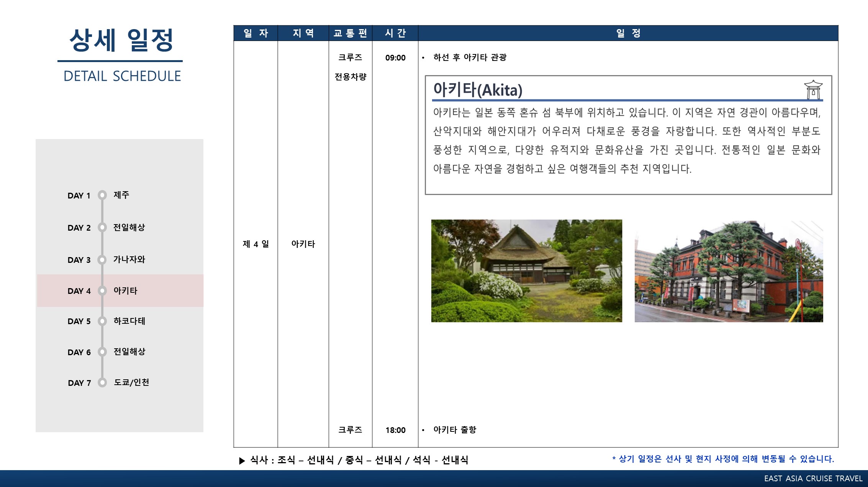Click the DAY 7 timeline marker circle
Viewport: 868px width, 487px height.
coord(102,382)
